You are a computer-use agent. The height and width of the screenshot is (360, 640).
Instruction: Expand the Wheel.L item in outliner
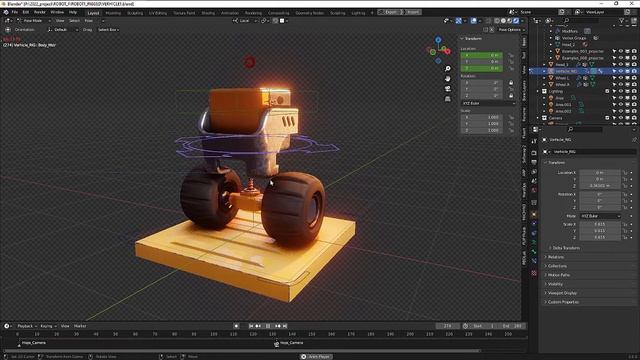click(544, 78)
